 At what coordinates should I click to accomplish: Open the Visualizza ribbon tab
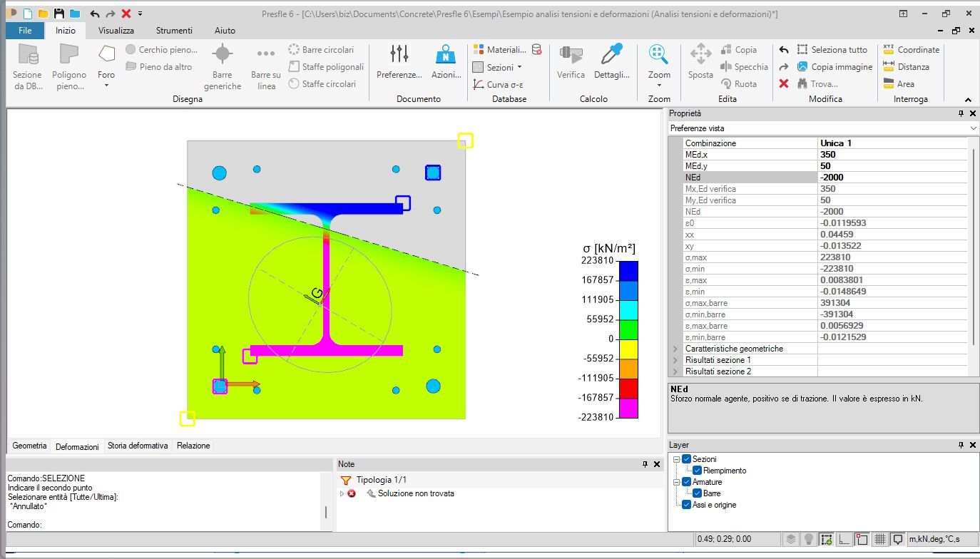pos(116,31)
